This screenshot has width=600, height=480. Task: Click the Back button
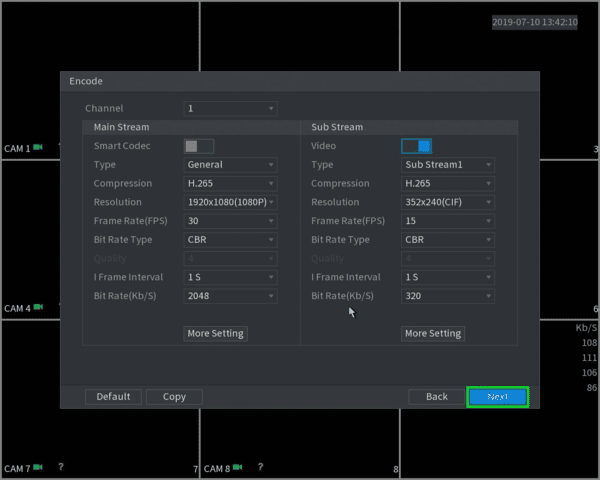pyautogui.click(x=437, y=397)
